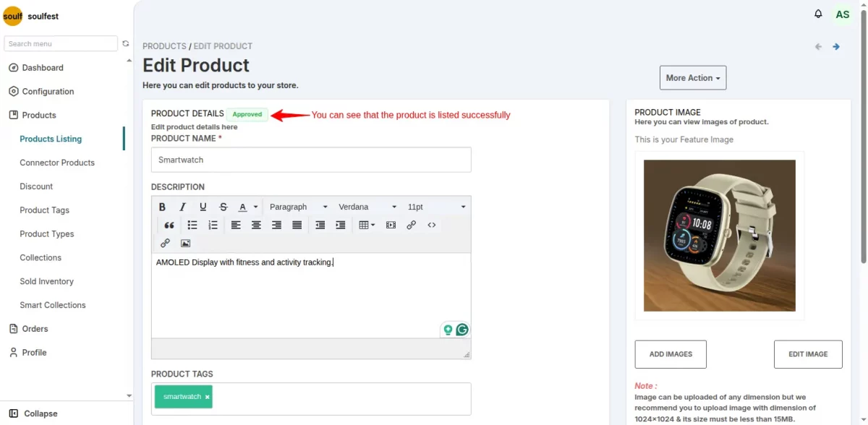
Task: Remove the smartwatch tag with its x
Action: click(207, 397)
